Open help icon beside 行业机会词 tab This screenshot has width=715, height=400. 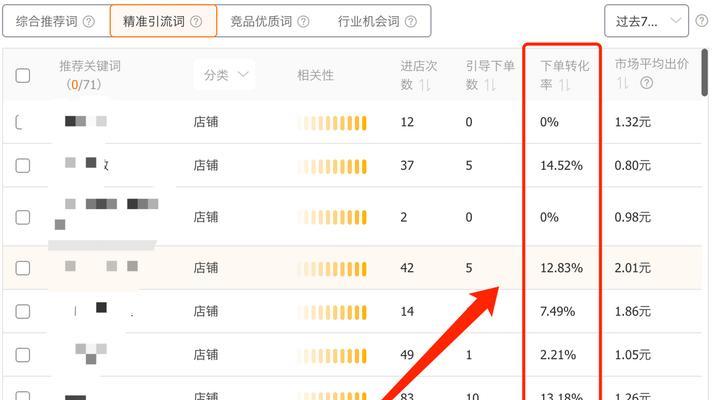[411, 21]
